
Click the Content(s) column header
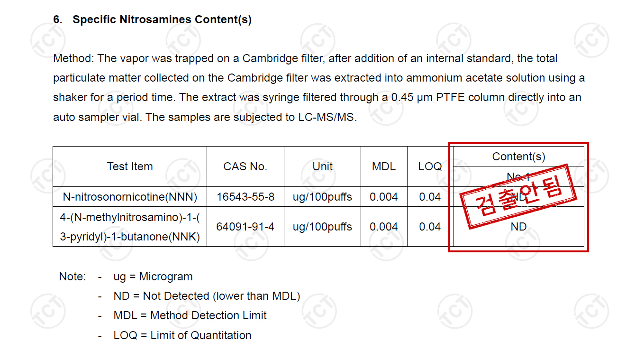[518, 157]
